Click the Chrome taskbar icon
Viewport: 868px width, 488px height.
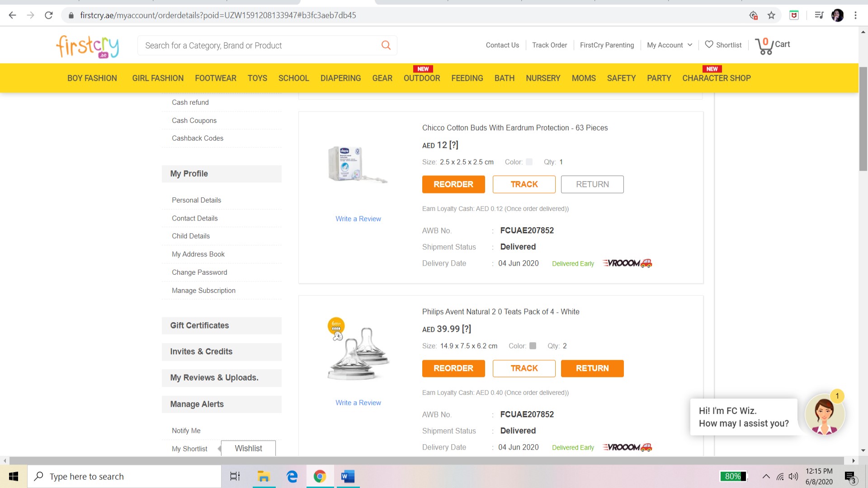(x=320, y=476)
